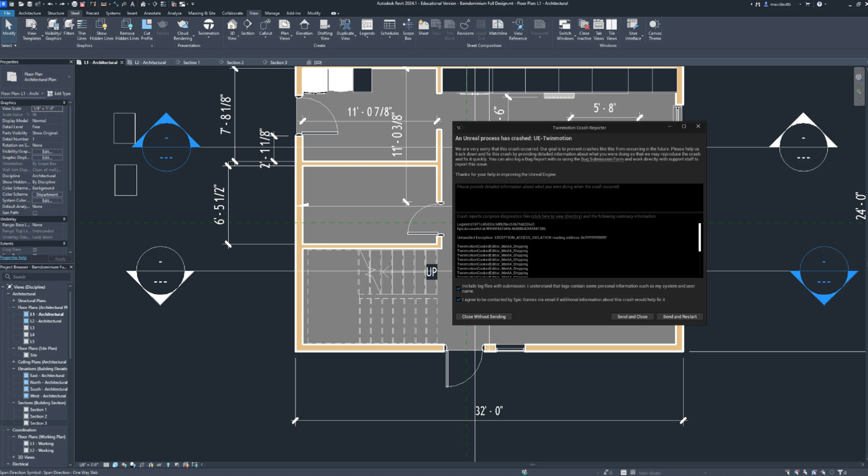Toggle reveal hidden elements lightbulb icon
The width and height of the screenshot is (868, 476).
pos(168,465)
